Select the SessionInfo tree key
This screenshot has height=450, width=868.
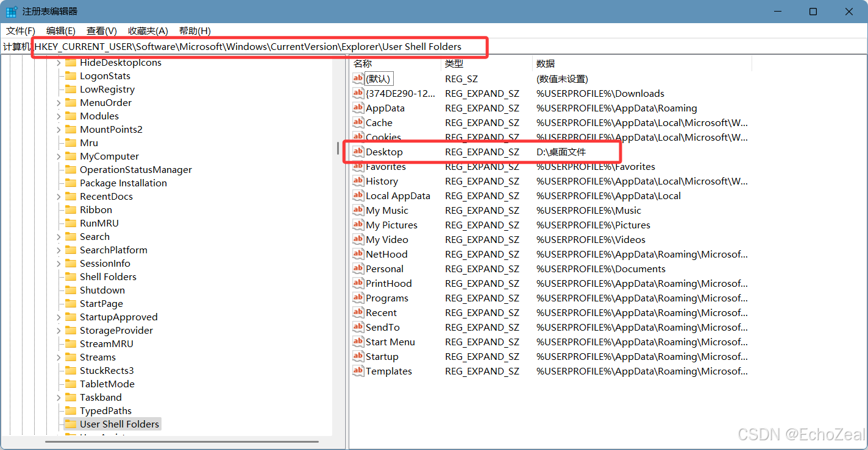point(105,264)
